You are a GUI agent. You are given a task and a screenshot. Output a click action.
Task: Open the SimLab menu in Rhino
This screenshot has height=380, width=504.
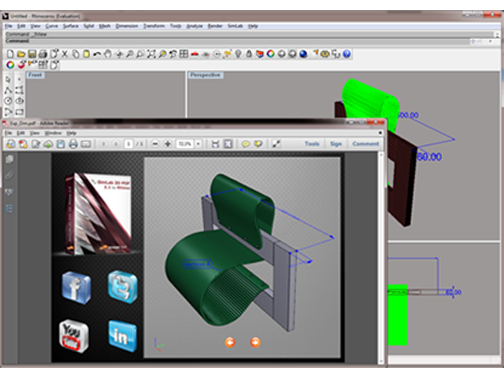tap(235, 26)
